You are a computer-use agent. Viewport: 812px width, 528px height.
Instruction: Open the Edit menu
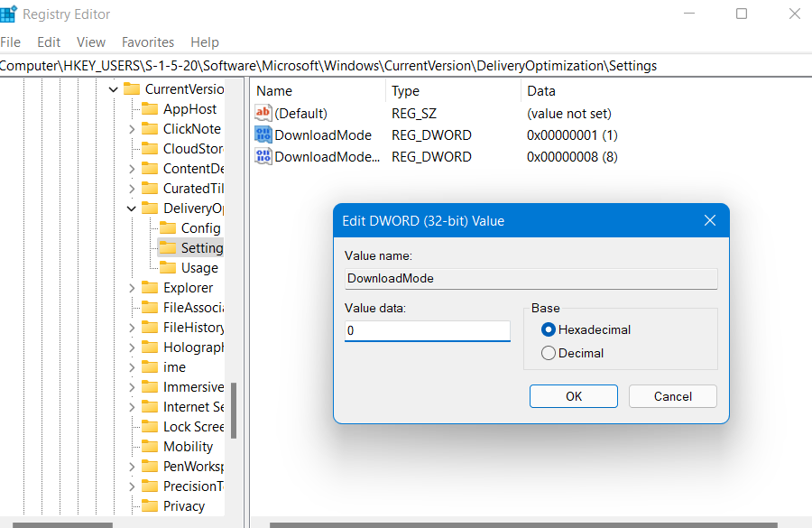pos(49,42)
